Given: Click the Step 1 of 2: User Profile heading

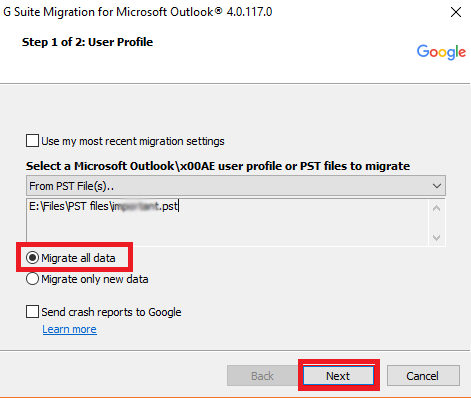Looking at the screenshot, I should [87, 42].
